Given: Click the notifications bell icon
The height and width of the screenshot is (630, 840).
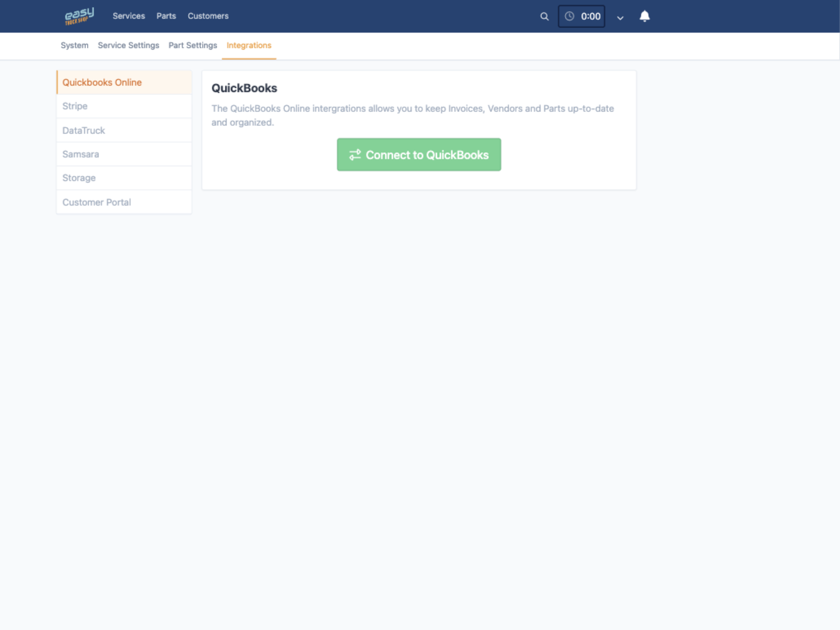Looking at the screenshot, I should 644,16.
